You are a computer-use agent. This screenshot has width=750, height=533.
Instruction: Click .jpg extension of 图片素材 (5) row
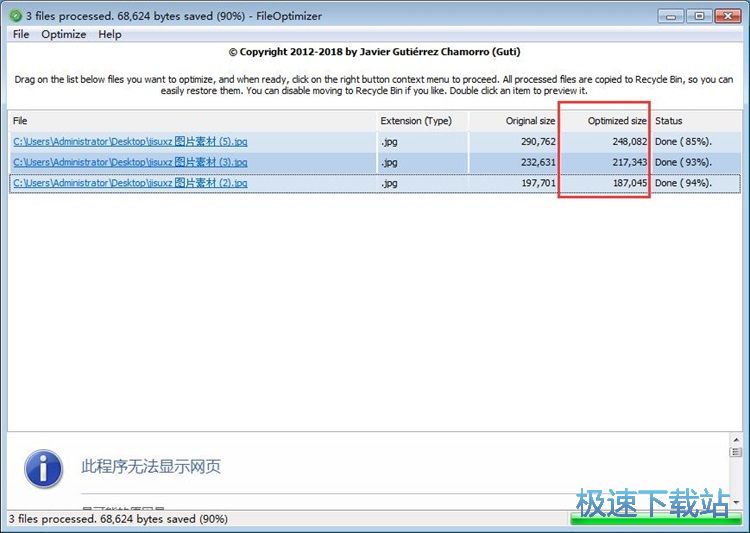coord(389,142)
